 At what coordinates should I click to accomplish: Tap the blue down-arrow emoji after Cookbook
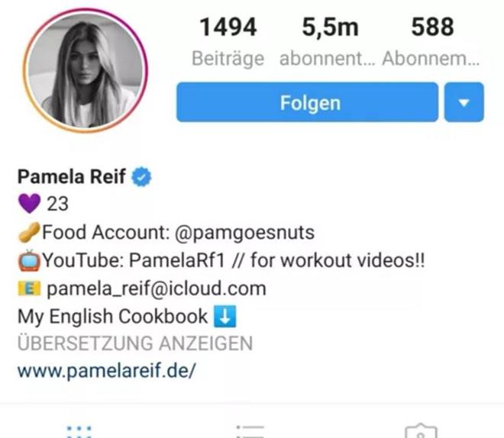coord(225,317)
